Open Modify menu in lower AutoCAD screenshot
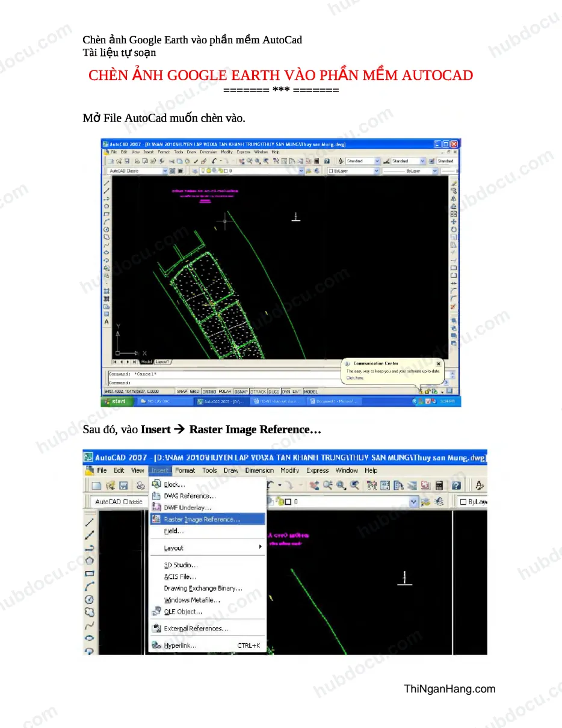The width and height of the screenshot is (562, 728). click(289, 470)
